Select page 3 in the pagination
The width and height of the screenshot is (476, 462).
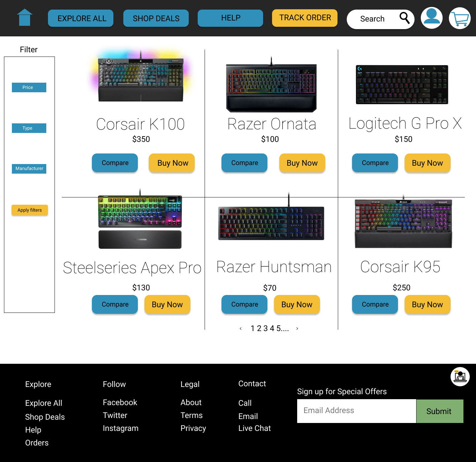(x=265, y=328)
